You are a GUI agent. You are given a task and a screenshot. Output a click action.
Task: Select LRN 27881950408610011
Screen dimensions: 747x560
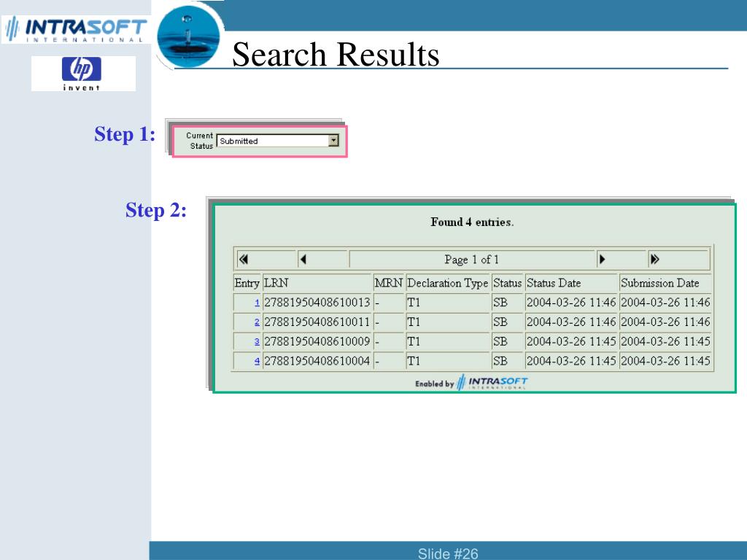point(317,322)
